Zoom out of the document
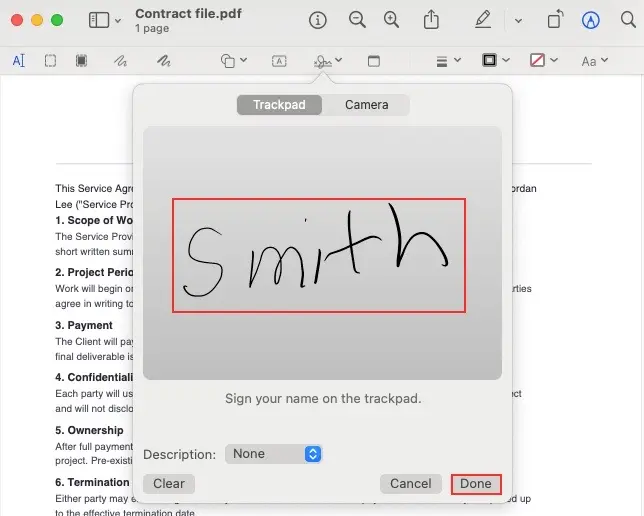The image size is (644, 516). [357, 20]
